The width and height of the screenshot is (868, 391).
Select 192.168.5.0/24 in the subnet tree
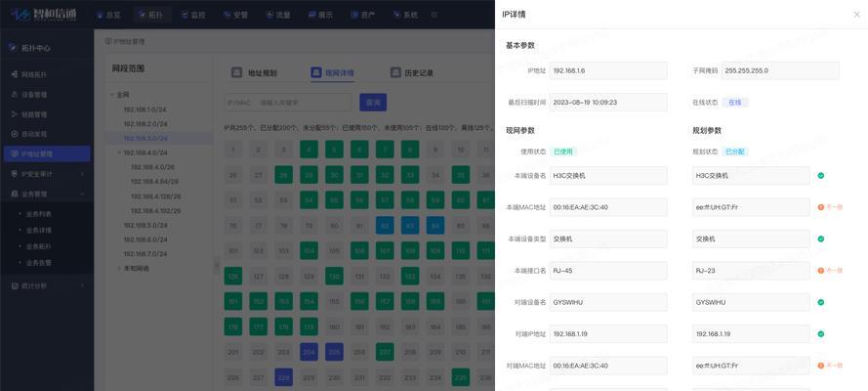click(145, 226)
